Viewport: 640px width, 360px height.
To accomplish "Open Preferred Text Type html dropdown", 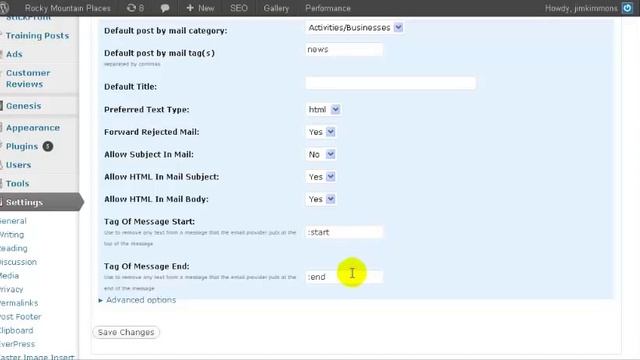I will [323, 109].
